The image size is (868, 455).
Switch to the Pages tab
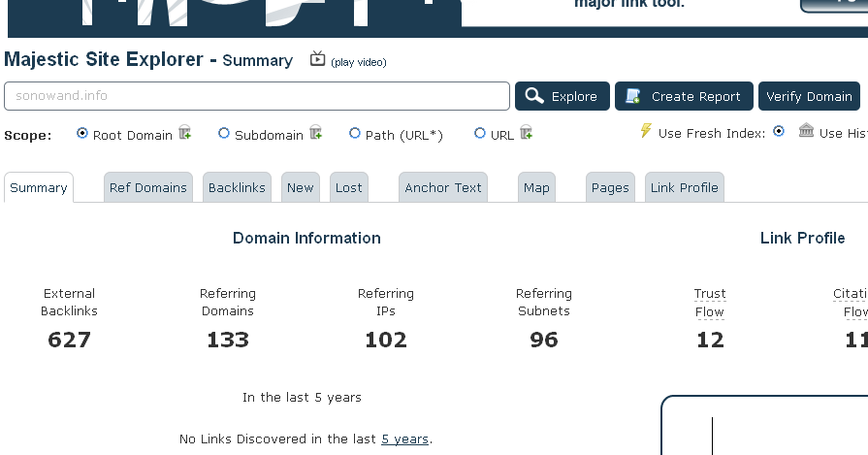click(610, 187)
